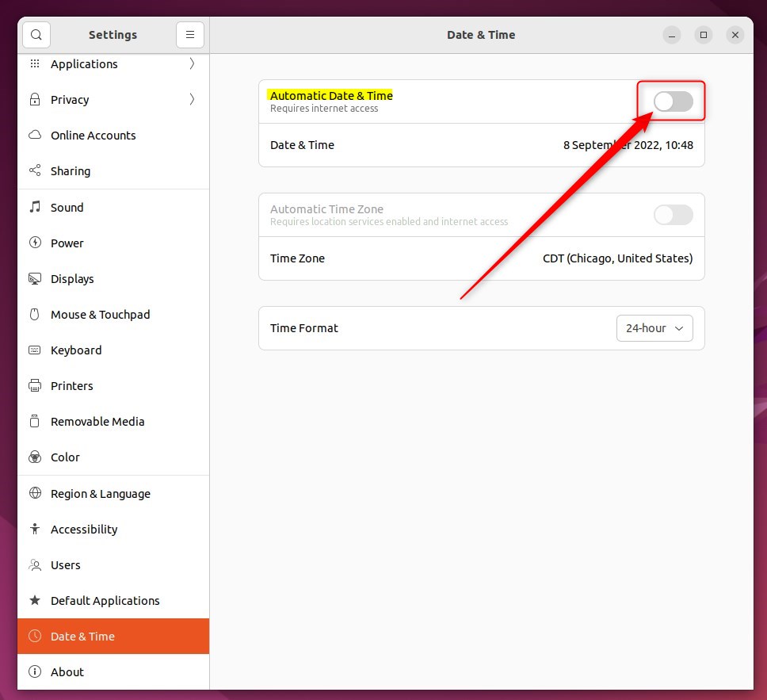Click the Printers icon in sidebar

tap(35, 386)
